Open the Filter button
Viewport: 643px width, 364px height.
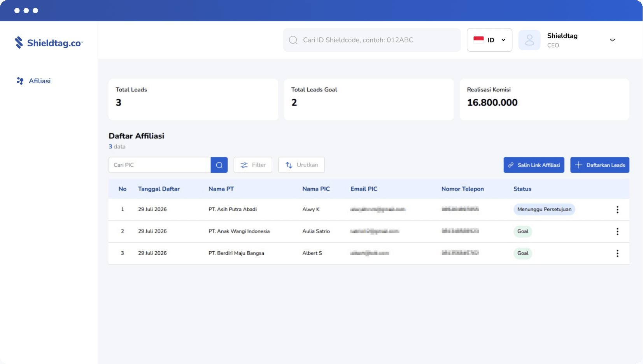click(253, 165)
